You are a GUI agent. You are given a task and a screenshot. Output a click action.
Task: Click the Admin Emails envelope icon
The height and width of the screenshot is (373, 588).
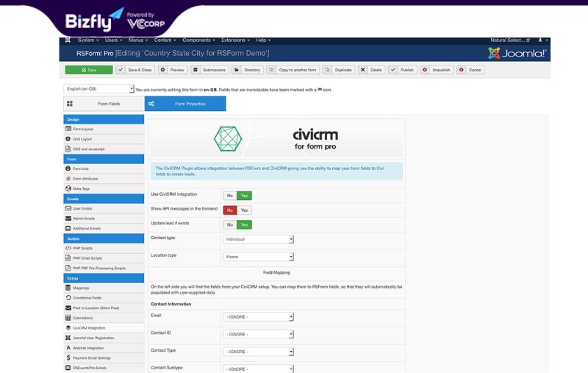pos(68,219)
